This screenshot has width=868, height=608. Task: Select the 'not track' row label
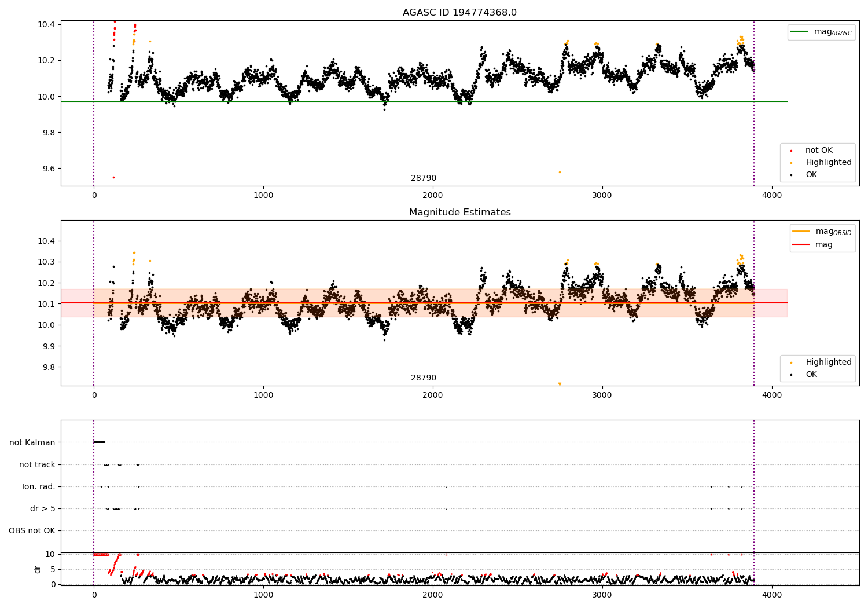(37, 465)
